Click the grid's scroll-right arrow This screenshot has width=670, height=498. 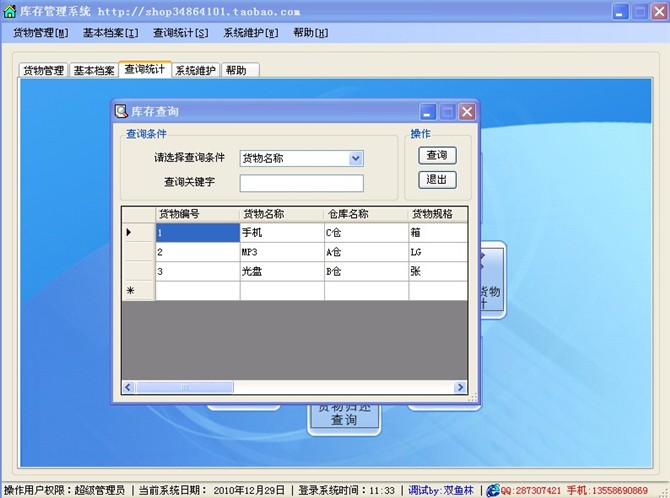(x=460, y=387)
